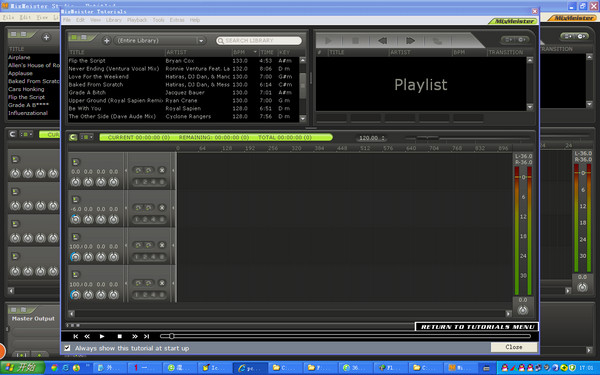Screen dimensions: 600x375
Task: Click the tutorial progress slider handle
Action: [x=171, y=336]
